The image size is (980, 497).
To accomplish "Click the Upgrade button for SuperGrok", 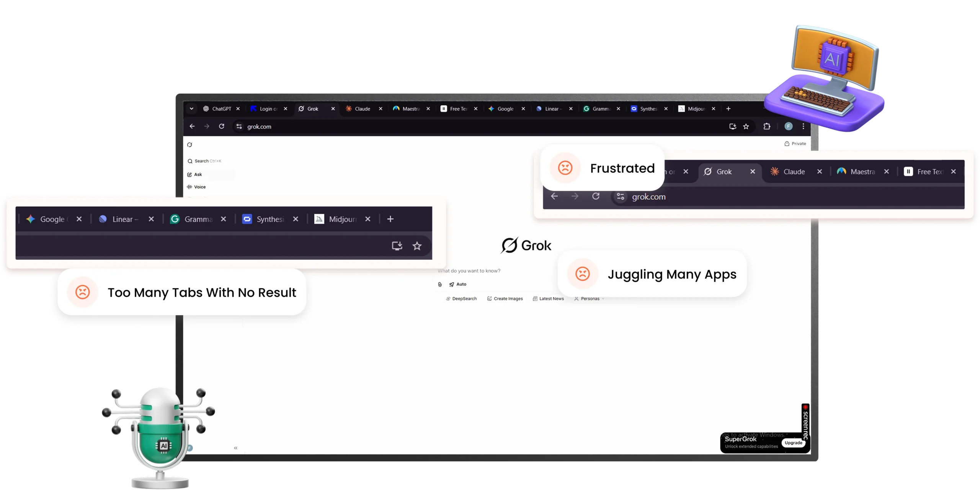I will tap(793, 443).
